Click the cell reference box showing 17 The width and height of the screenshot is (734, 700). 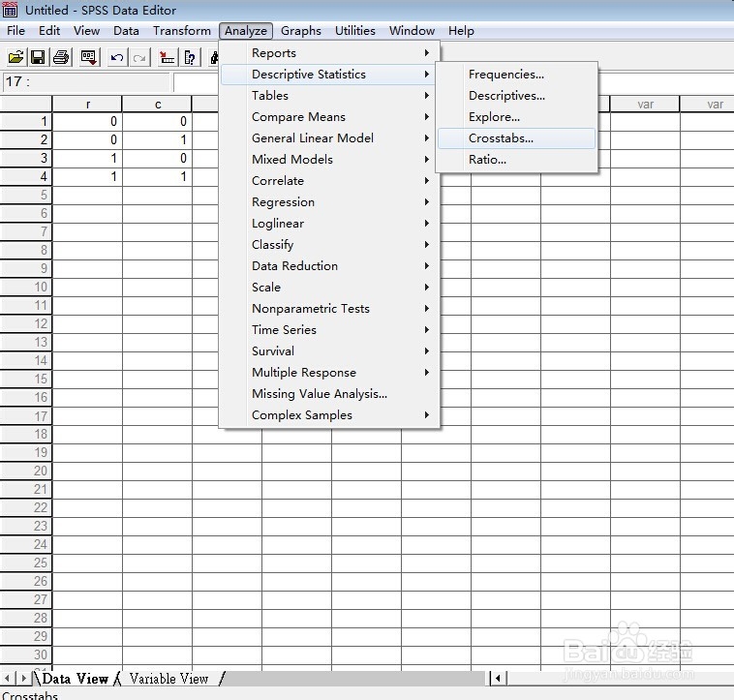(86, 82)
